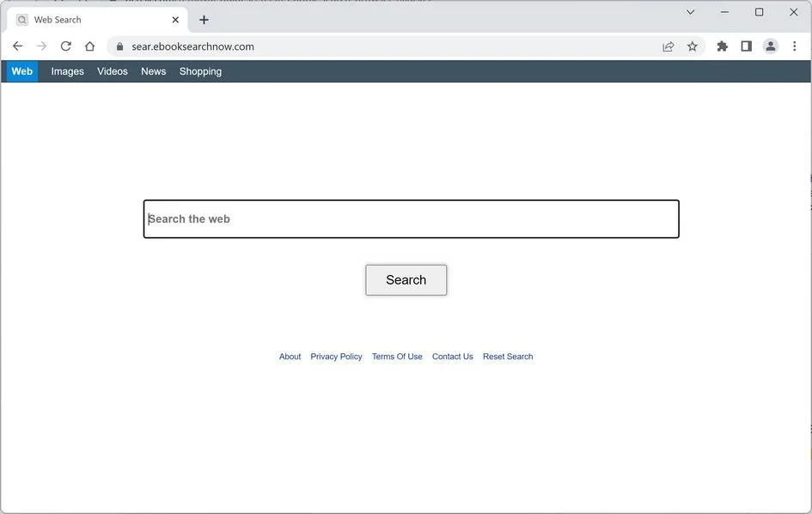Share this page using the share icon

[668, 46]
